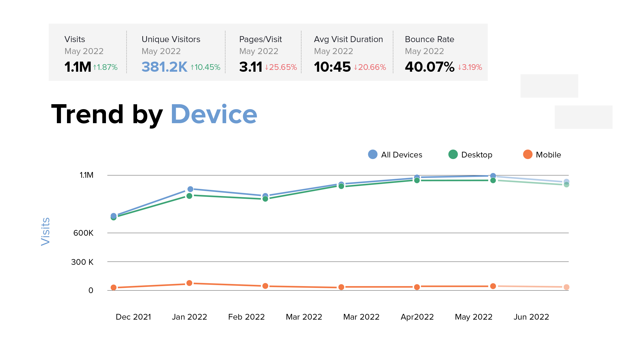The height and width of the screenshot is (356, 644).
Task: Click the 25.65% pages per visit decrease
Action: [281, 67]
